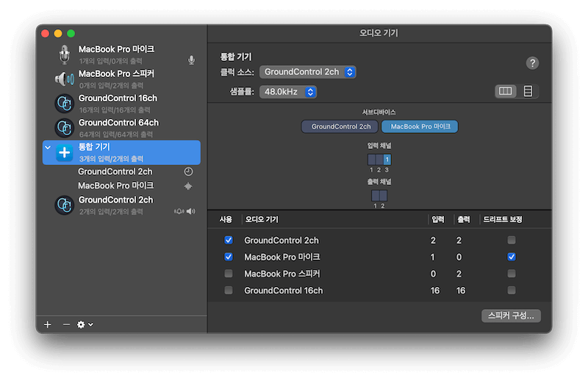The width and height of the screenshot is (588, 381).
Task: Enable drift correction for GroundControl 2ch
Action: 511,240
